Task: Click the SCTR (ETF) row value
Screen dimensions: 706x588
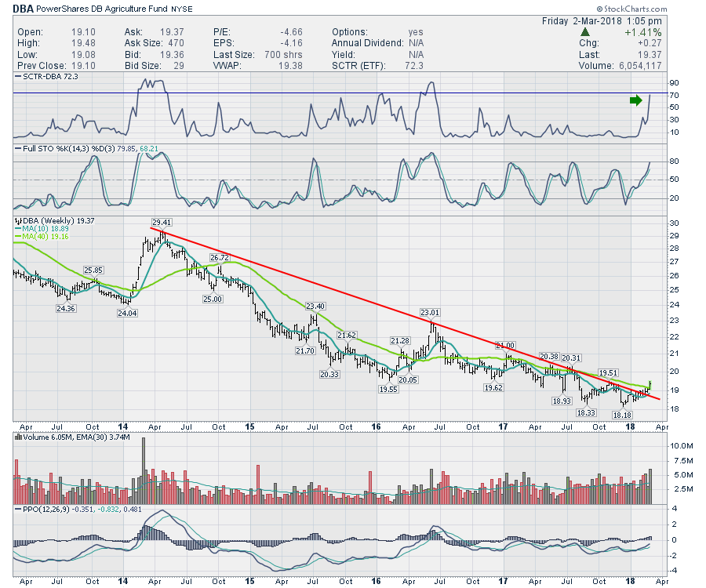Action: click(x=414, y=66)
